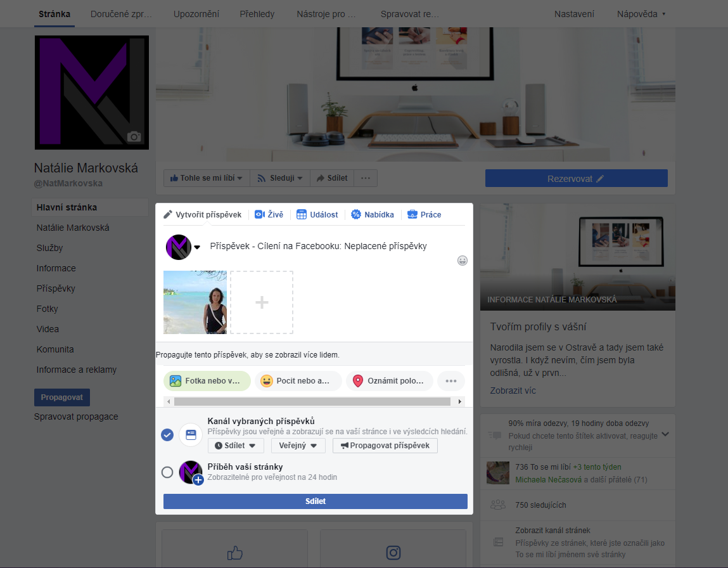Image resolution: width=728 pixels, height=568 pixels.
Task: Open the Spravovat reklamy tab
Action: pyautogui.click(x=409, y=14)
